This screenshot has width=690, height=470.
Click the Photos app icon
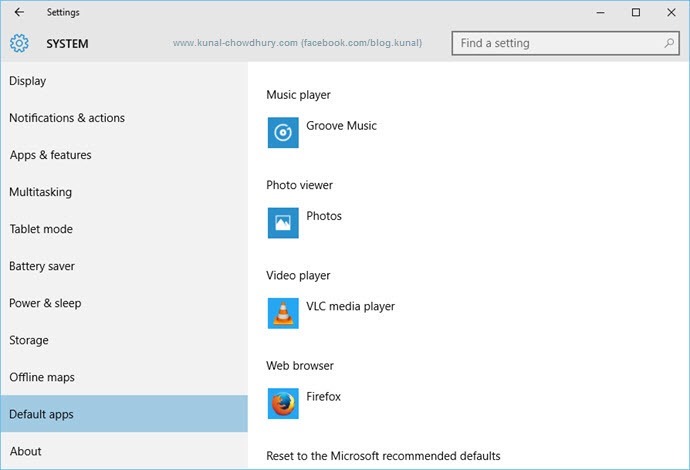[x=283, y=223]
